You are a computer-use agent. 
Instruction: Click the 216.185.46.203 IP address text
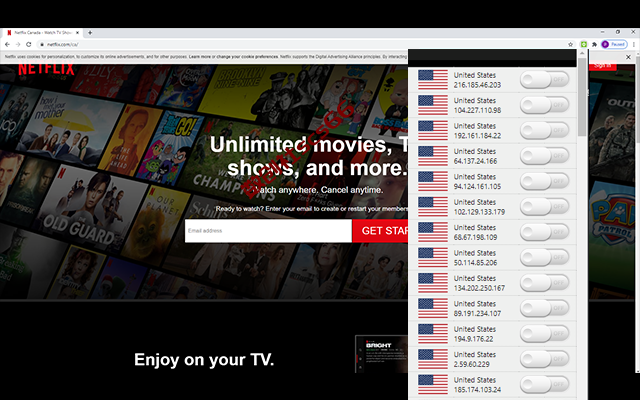coord(477,85)
